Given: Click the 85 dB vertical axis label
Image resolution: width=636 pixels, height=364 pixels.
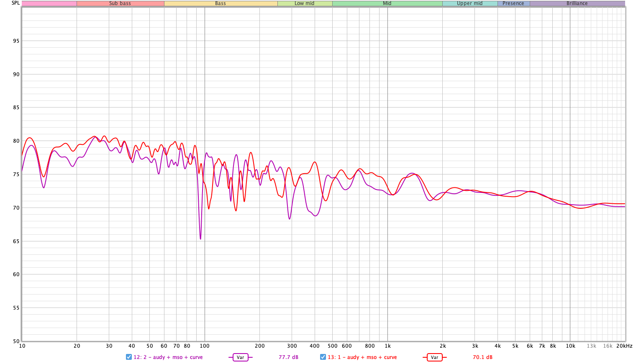Looking at the screenshot, I should [16, 108].
